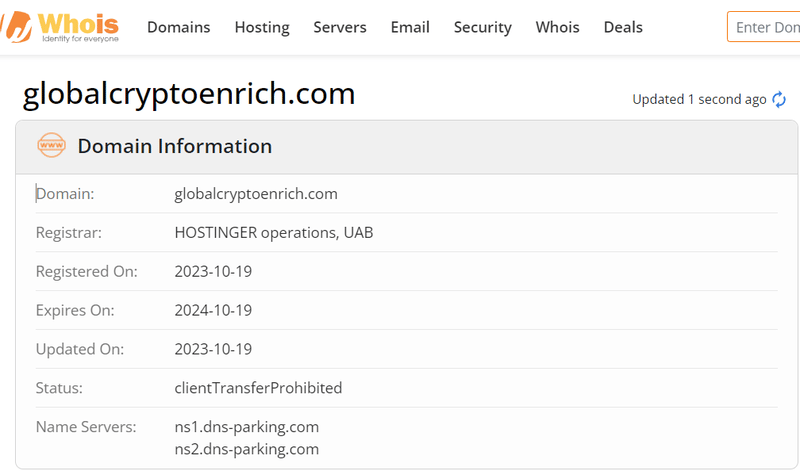The height and width of the screenshot is (471, 800).
Task: Click the 'Name Servers:' label
Action: tap(86, 427)
